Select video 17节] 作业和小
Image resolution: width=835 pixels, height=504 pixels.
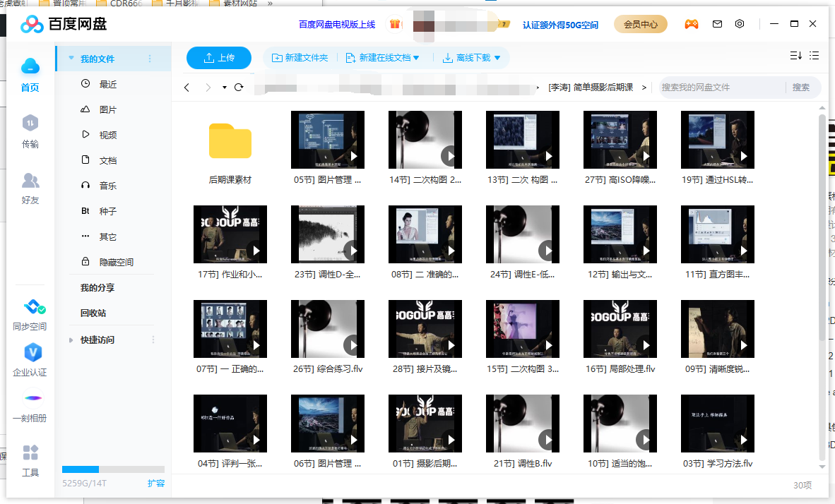click(230, 234)
